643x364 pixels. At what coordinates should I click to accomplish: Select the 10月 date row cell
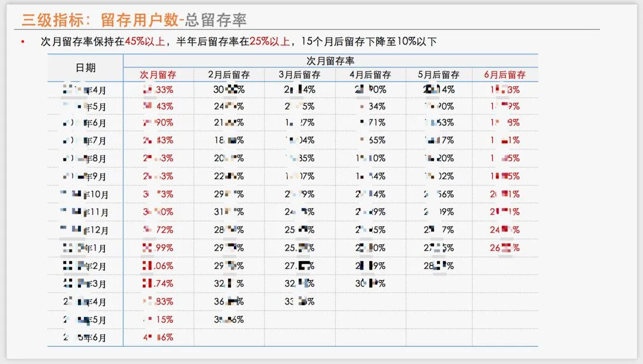tap(84, 194)
